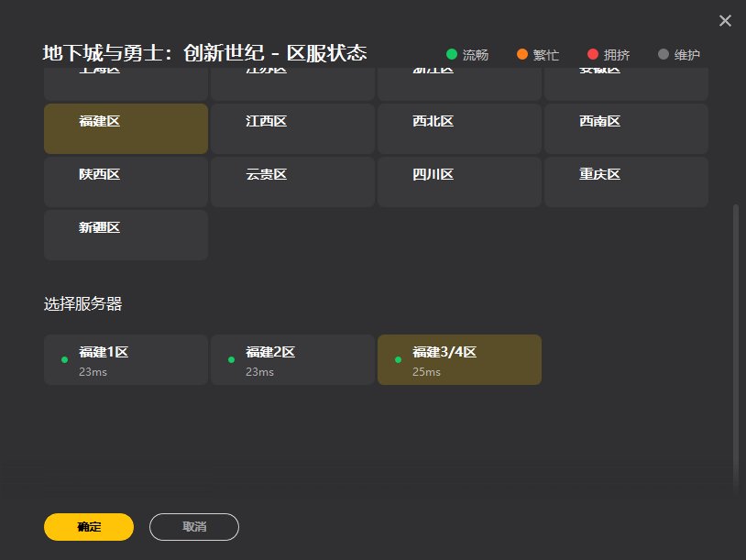Click the dialog title 地下城与勇士：创新世纪
The width and height of the screenshot is (746, 560).
[154, 53]
